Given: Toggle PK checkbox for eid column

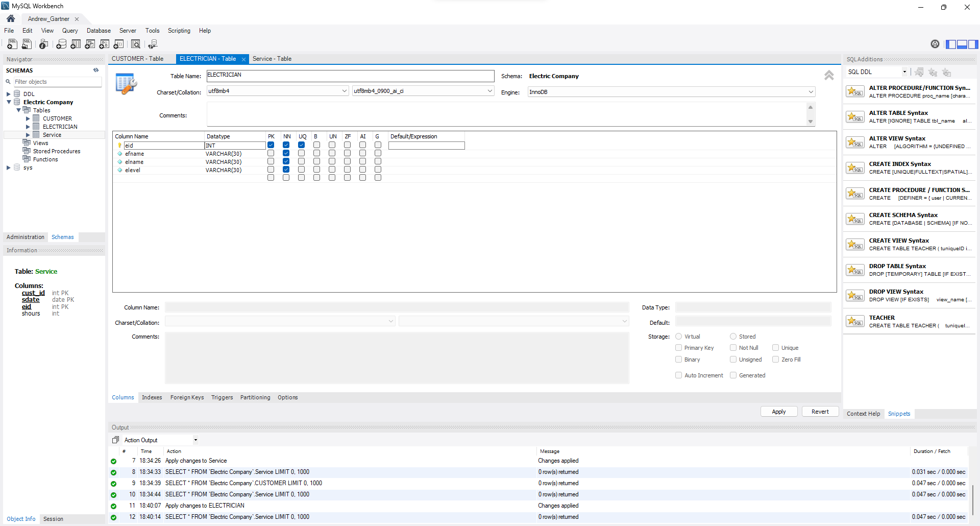Looking at the screenshot, I should [271, 145].
